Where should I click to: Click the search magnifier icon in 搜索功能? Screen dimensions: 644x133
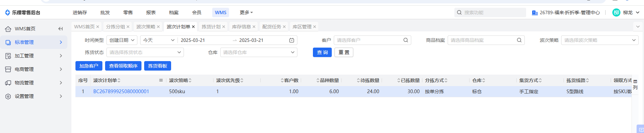coord(459,12)
